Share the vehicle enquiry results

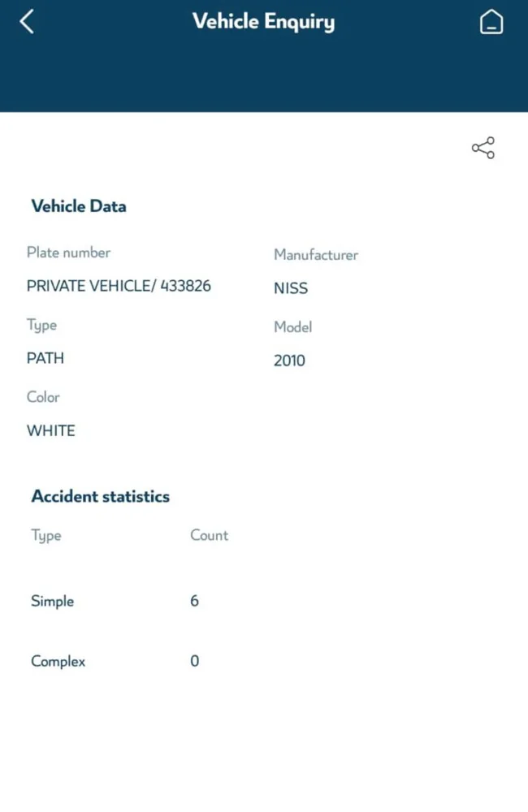(483, 148)
